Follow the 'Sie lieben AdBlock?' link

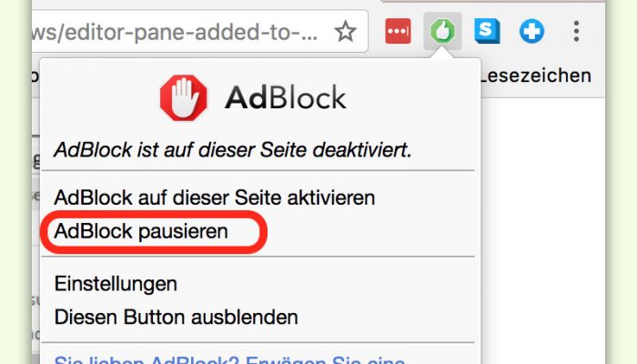pyautogui.click(x=229, y=359)
